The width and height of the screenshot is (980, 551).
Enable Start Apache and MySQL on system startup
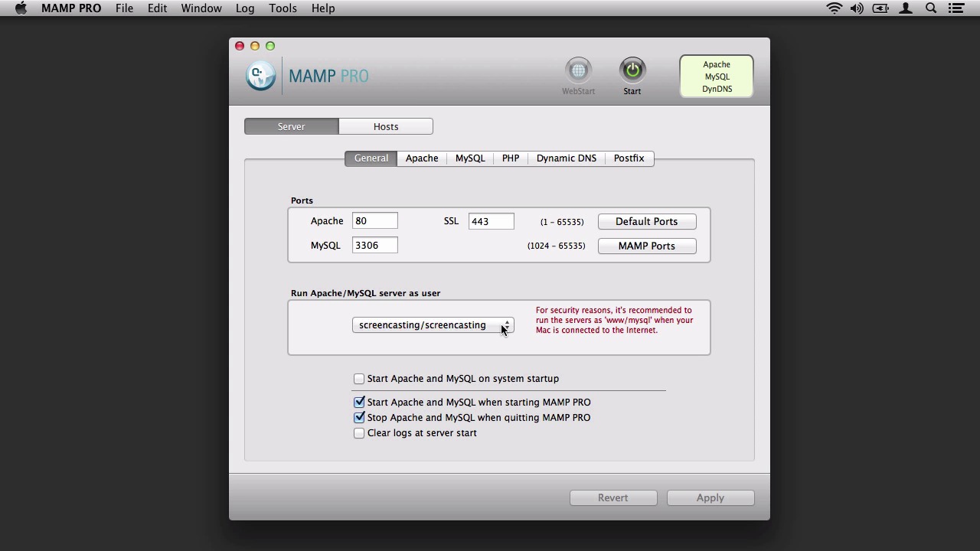tap(359, 379)
